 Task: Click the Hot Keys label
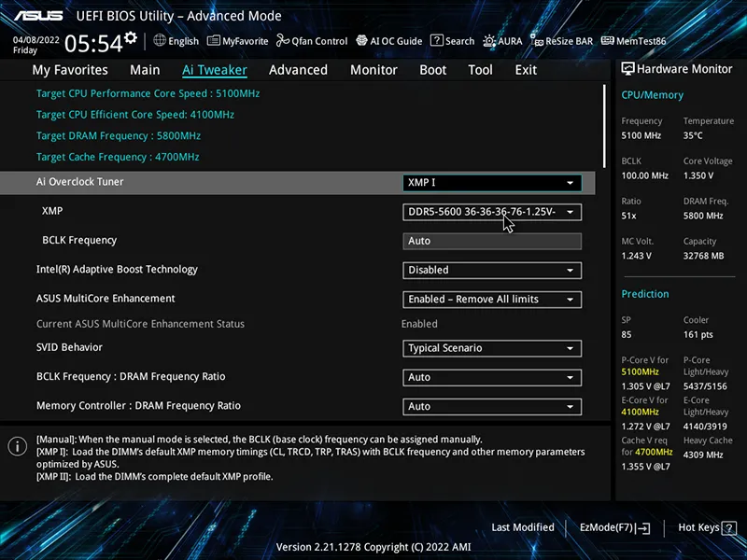point(698,527)
